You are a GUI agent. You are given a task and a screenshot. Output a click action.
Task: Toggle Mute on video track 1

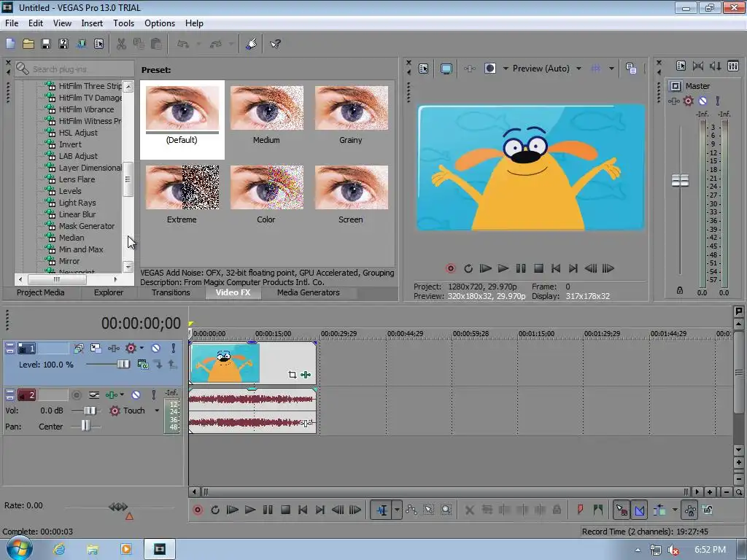click(156, 348)
